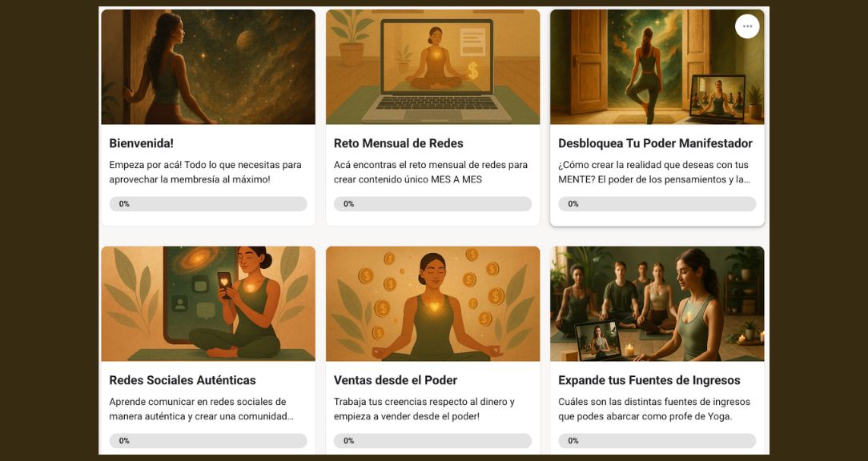Click the Desbloquea Tu Poder Manifestador title
Screen dimensions: 868x461
point(656,143)
